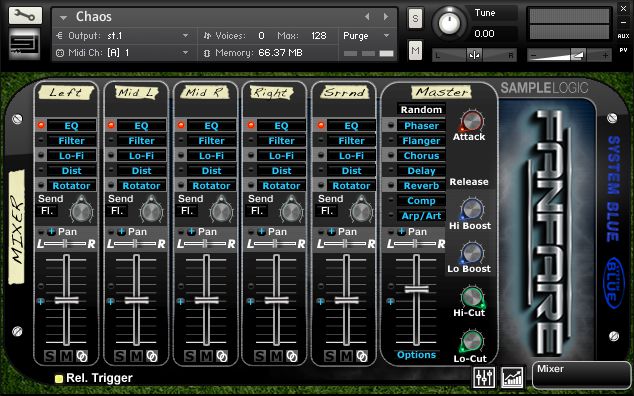Click the Attack knob
This screenshot has height=396, width=634.
coord(472,121)
